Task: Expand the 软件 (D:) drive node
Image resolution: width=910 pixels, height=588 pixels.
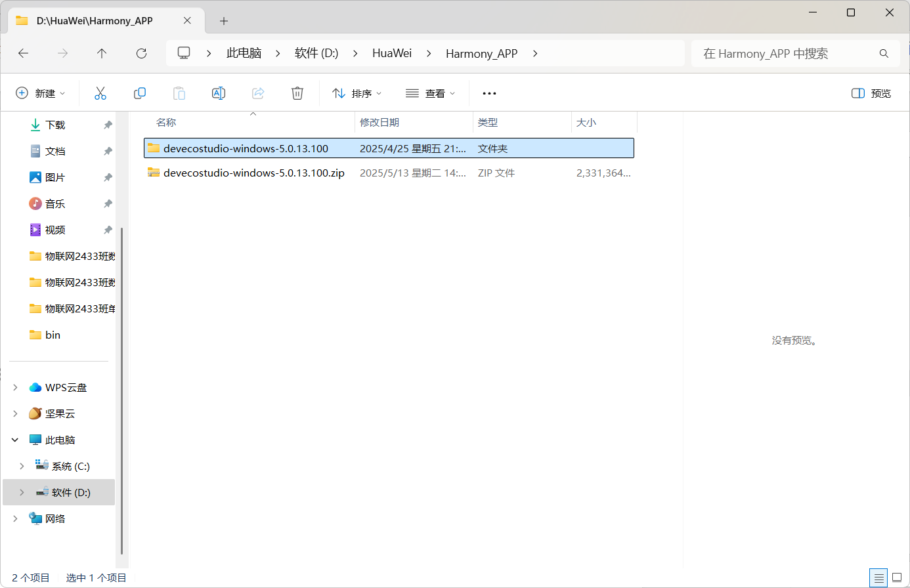Action: (x=22, y=492)
